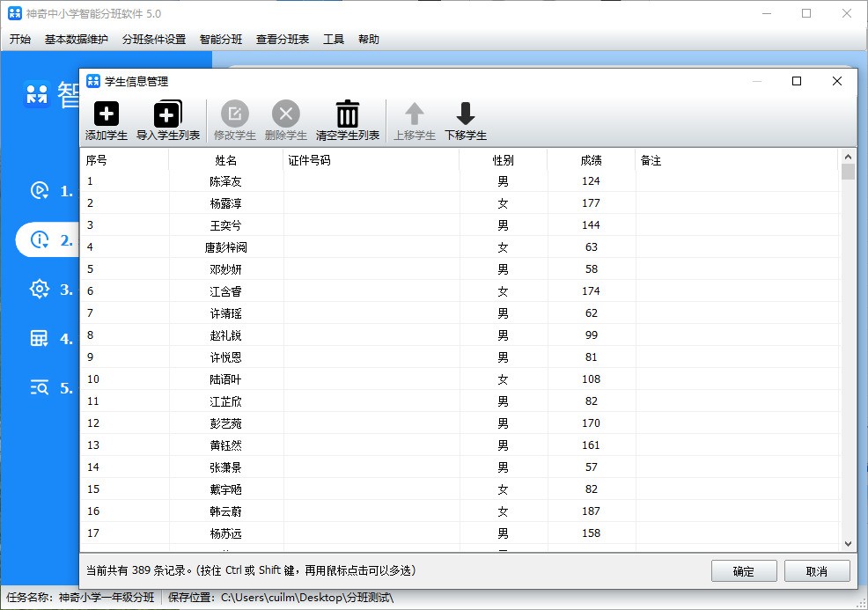Select student 黄钰然 row
The width and height of the screenshot is (868, 610).
460,445
